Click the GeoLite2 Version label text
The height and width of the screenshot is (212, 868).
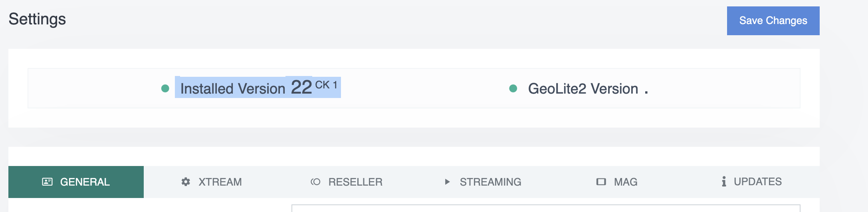click(583, 89)
